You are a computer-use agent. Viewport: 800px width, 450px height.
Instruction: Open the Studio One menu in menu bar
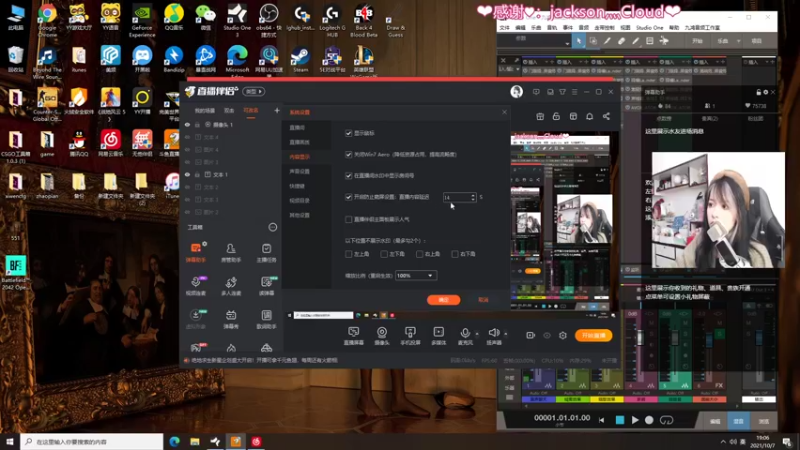(x=649, y=28)
